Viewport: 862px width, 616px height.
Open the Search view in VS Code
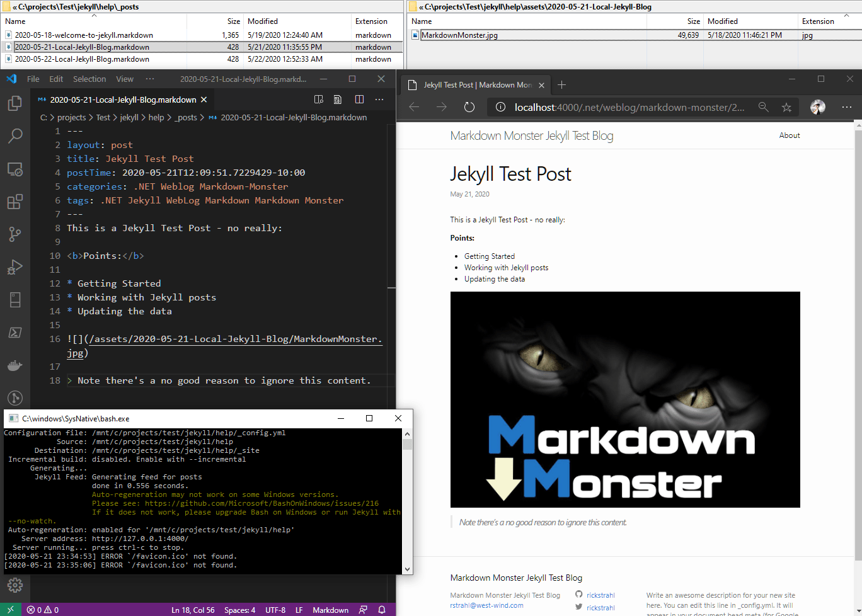15,135
